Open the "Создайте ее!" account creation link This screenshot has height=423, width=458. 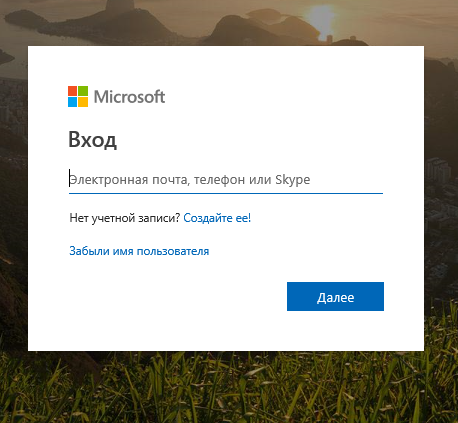(217, 218)
